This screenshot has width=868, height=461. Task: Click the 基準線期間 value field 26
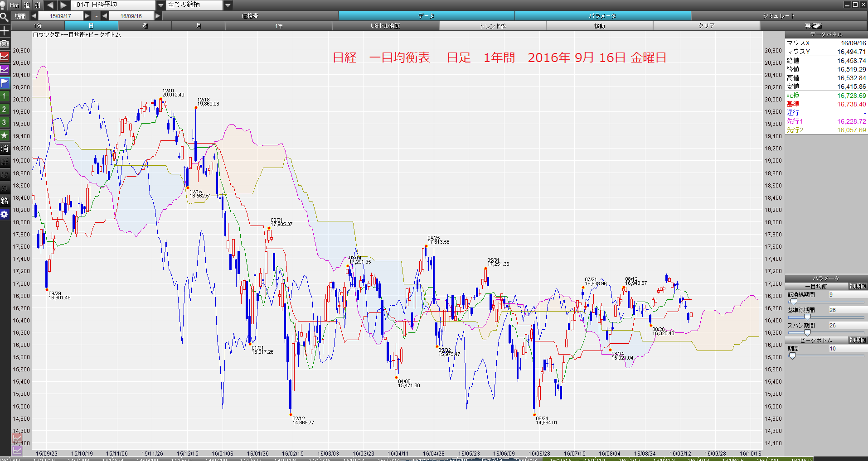point(848,310)
